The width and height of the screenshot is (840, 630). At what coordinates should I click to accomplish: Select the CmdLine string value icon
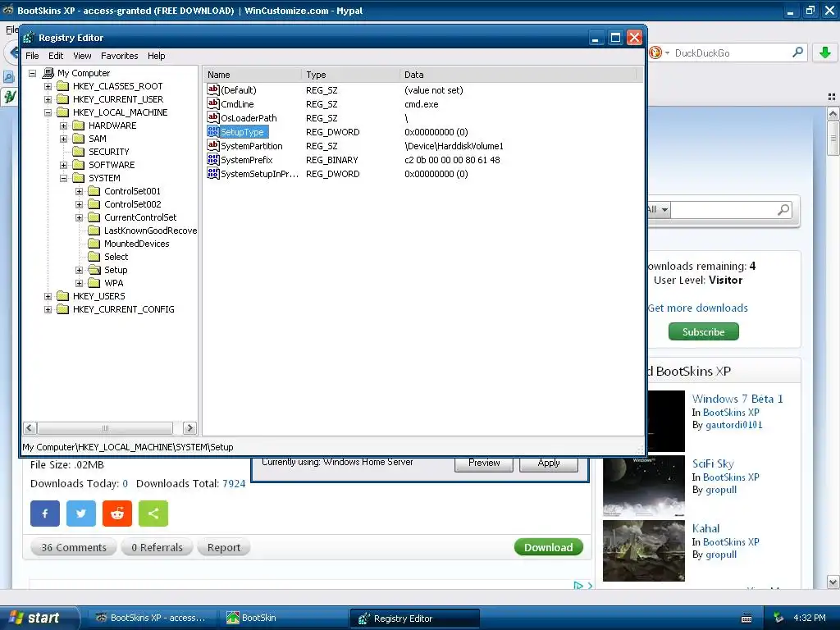coord(213,104)
